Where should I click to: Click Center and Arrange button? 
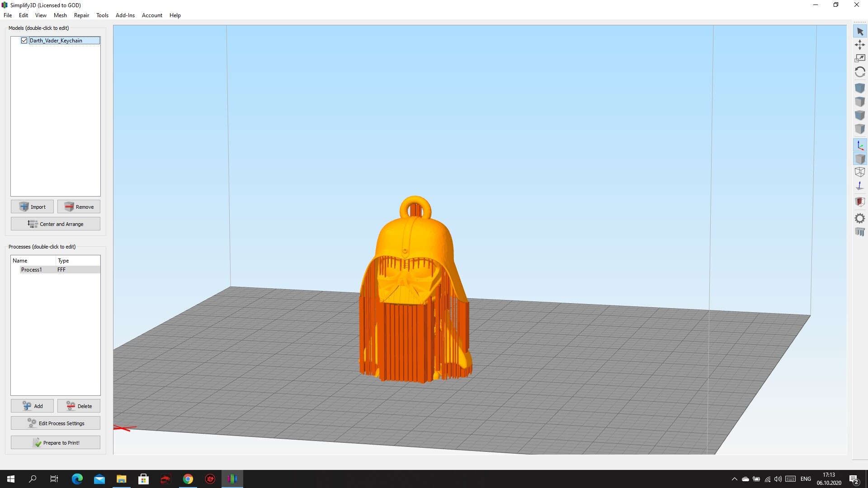[56, 224]
